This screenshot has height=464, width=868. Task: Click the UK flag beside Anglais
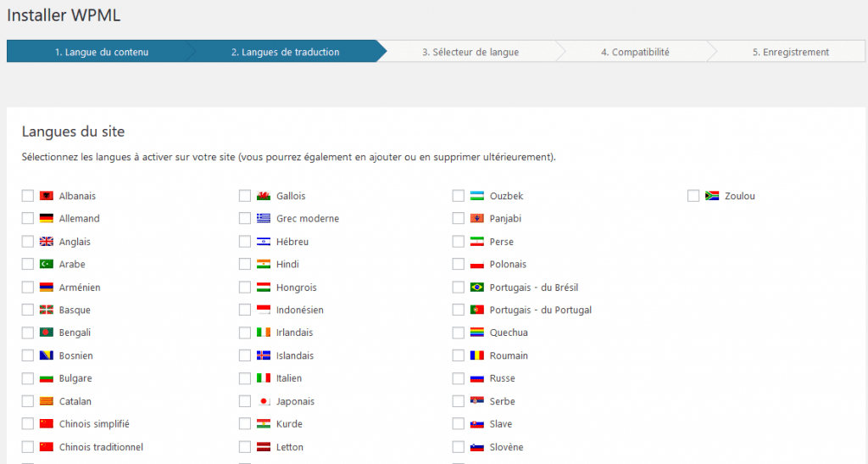pos(47,242)
